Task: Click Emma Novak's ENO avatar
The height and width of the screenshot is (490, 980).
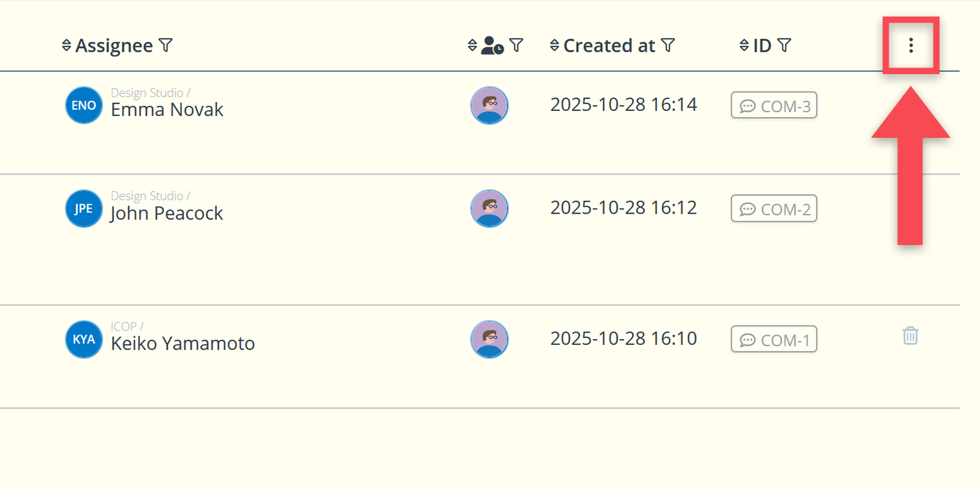Action: click(84, 105)
